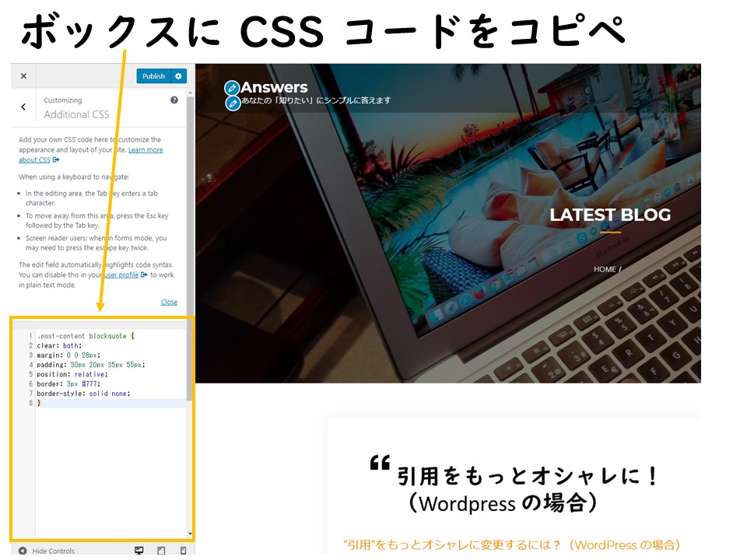The width and height of the screenshot is (747, 560).
Task: Click the site tagline 'あなたの「知りたい」にシンプルに答えます'
Action: (x=316, y=100)
